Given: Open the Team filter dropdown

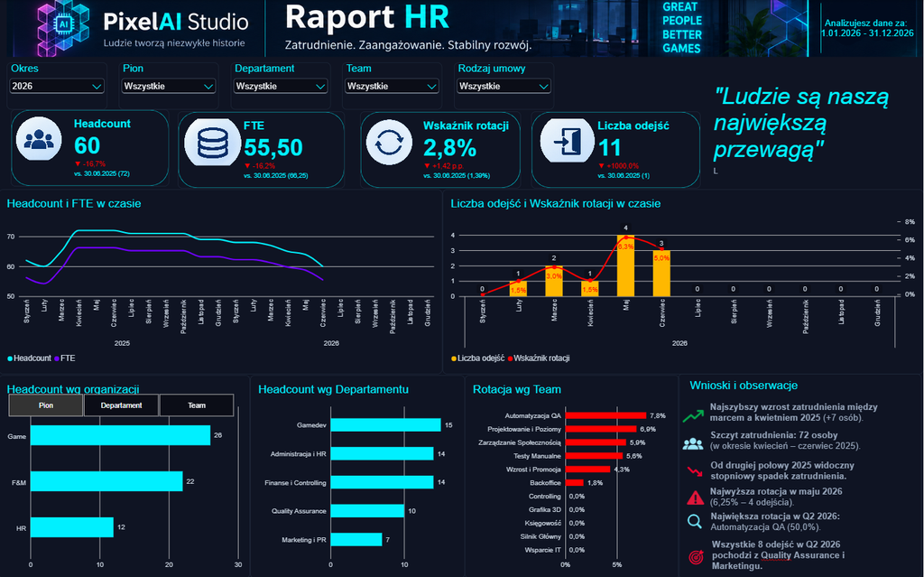Looking at the screenshot, I should coord(392,86).
